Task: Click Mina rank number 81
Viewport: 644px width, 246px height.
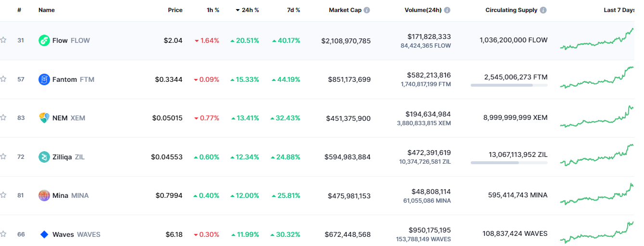Action: pos(21,195)
